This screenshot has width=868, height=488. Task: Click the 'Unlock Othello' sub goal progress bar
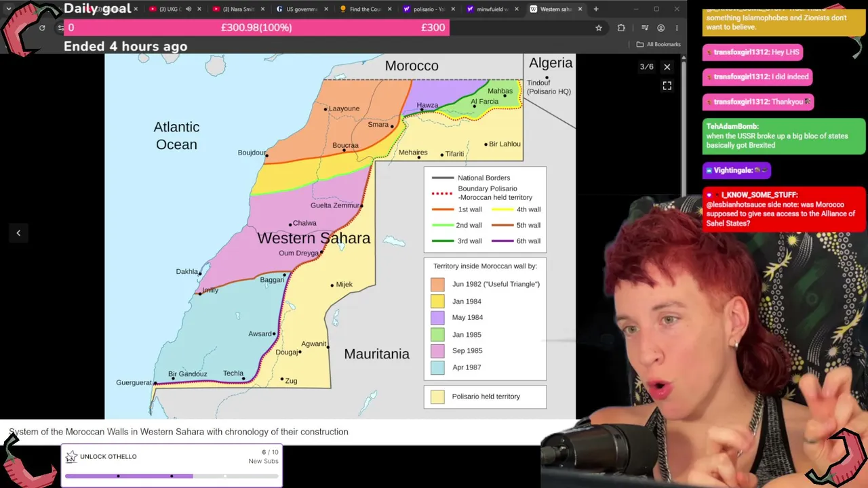[172, 476]
